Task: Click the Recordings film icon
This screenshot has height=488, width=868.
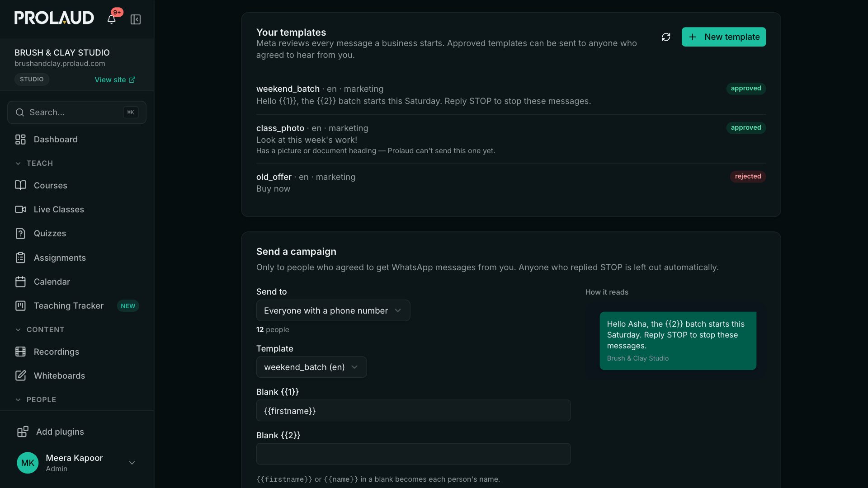Action: coord(20,352)
